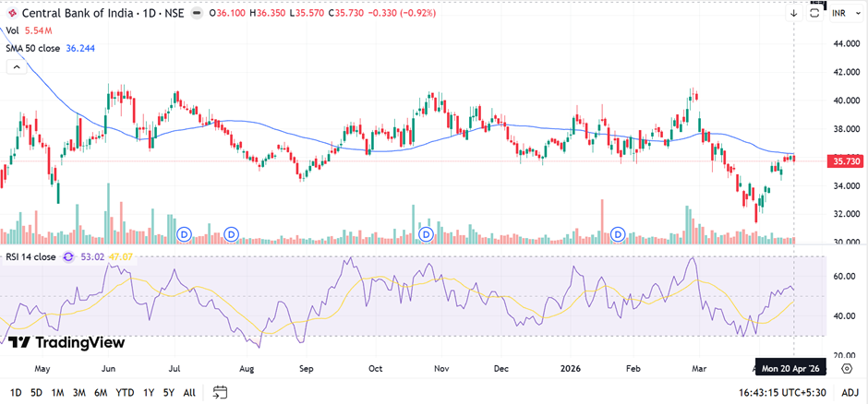Click the 35.730 current price label
The width and height of the screenshot is (868, 404).
[x=847, y=161]
